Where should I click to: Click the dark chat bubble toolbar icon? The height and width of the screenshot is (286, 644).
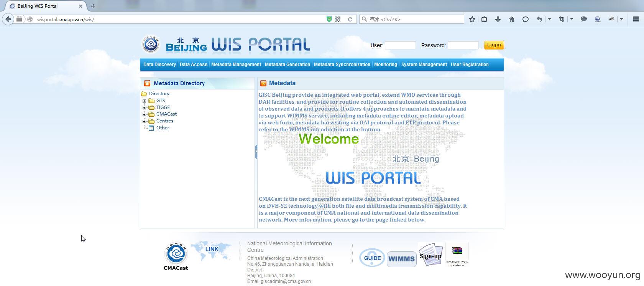pyautogui.click(x=584, y=19)
